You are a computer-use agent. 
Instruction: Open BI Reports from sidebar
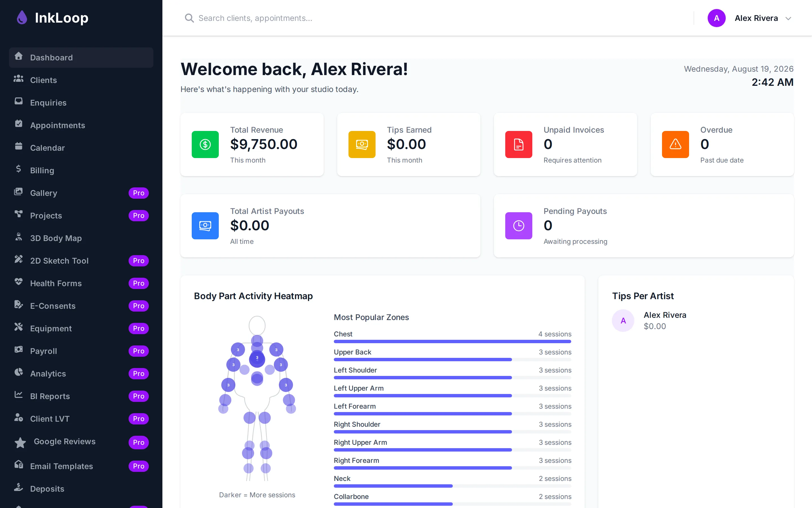point(81,396)
